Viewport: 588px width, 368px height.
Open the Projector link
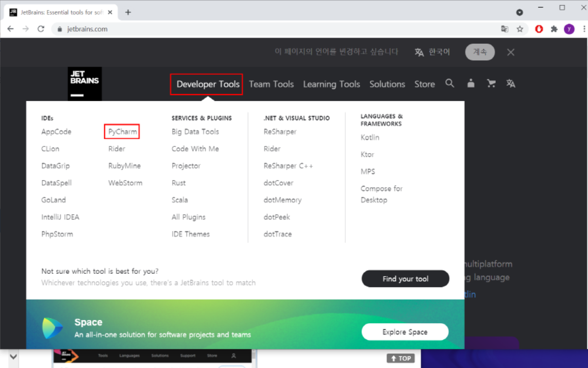tap(186, 166)
